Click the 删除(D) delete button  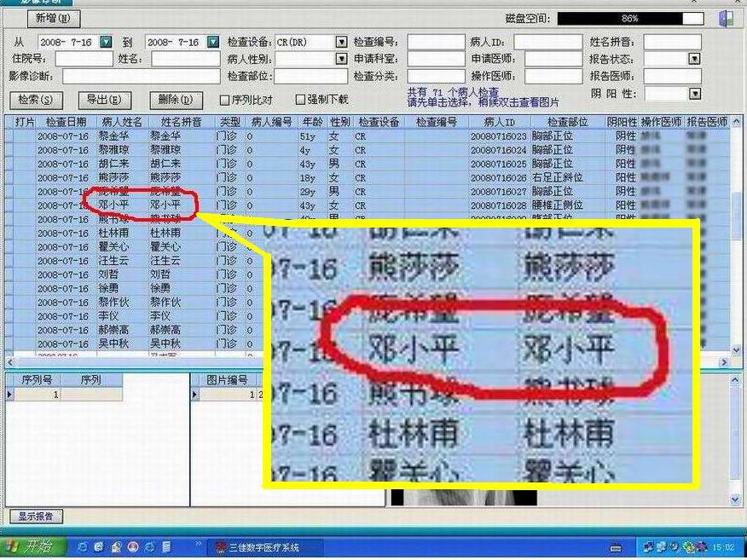[176, 100]
